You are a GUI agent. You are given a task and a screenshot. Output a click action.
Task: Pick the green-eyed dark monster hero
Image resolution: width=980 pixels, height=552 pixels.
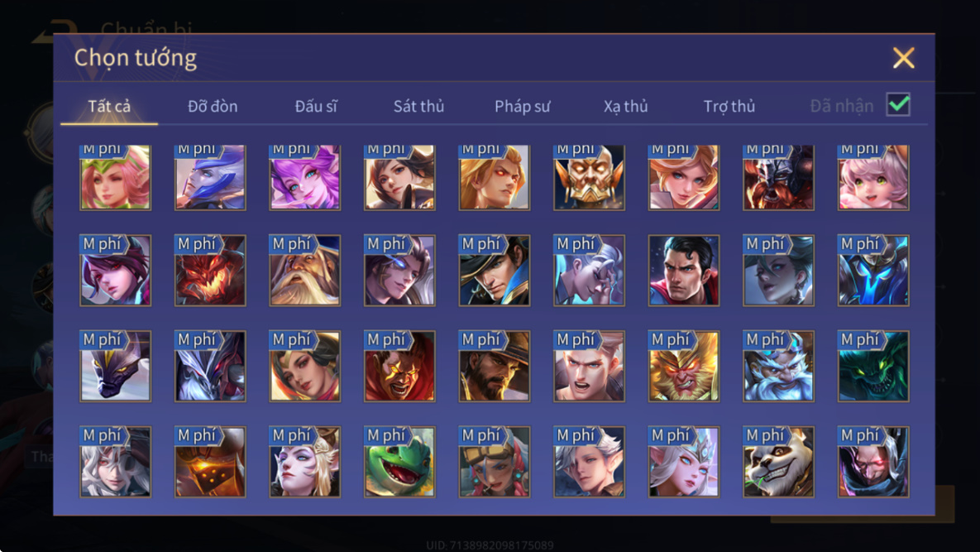pos(873,367)
